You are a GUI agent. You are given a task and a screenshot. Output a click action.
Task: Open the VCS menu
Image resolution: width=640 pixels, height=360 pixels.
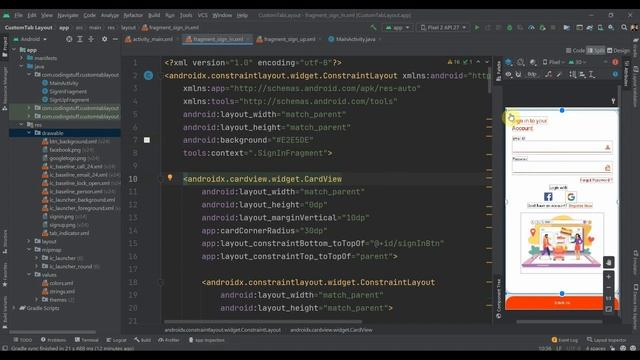tap(202, 15)
